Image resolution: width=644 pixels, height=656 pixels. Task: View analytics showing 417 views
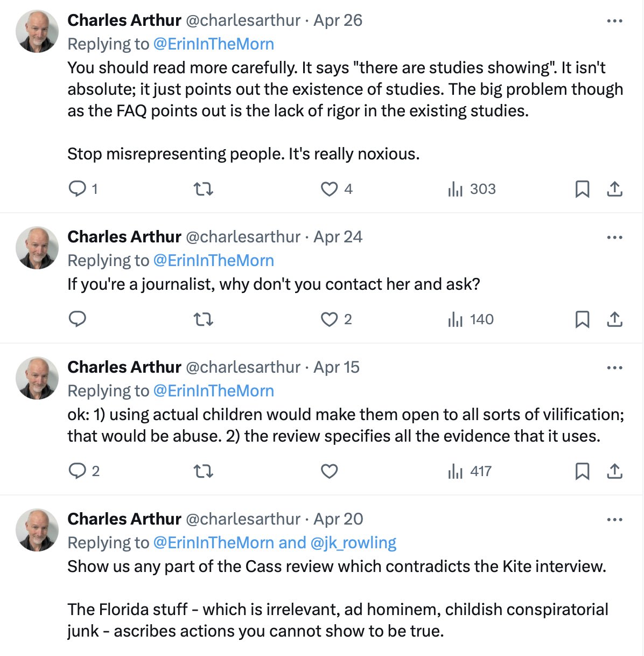470,471
